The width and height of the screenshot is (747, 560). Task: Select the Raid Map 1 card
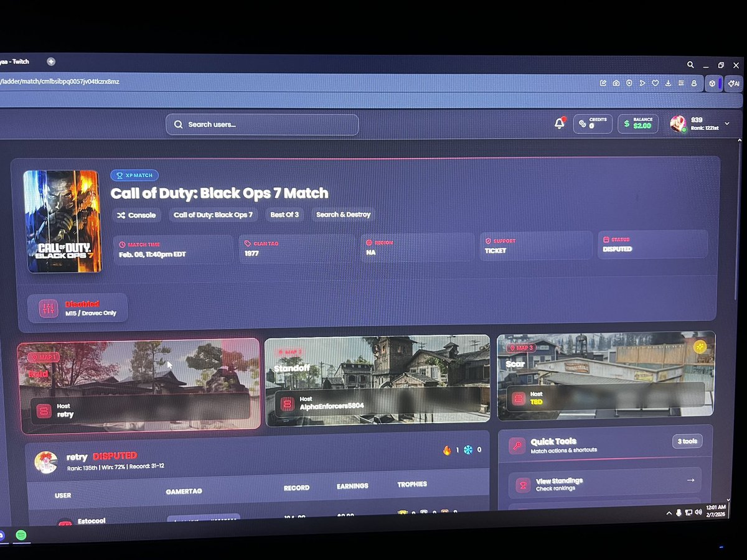click(139, 386)
